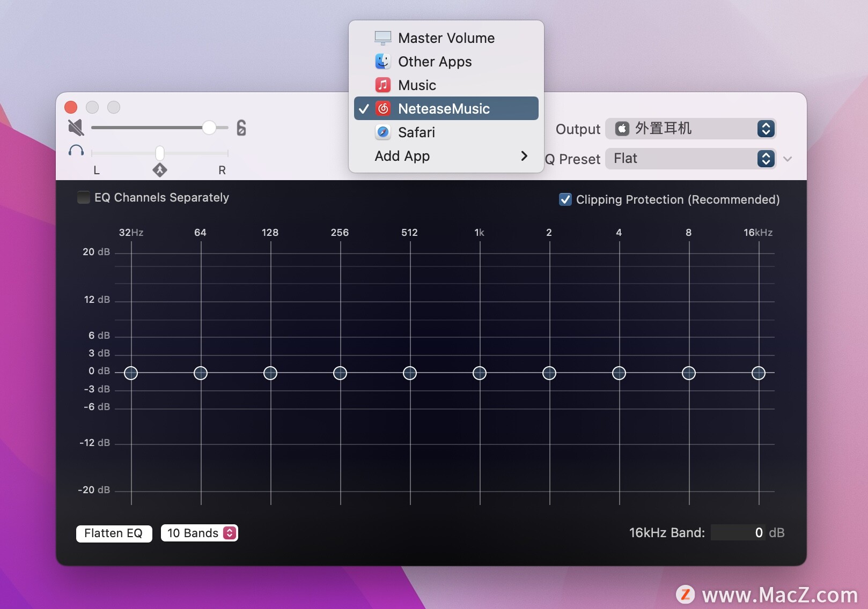Click the link channels chain icon
This screenshot has width=868, height=609.
pos(241,128)
